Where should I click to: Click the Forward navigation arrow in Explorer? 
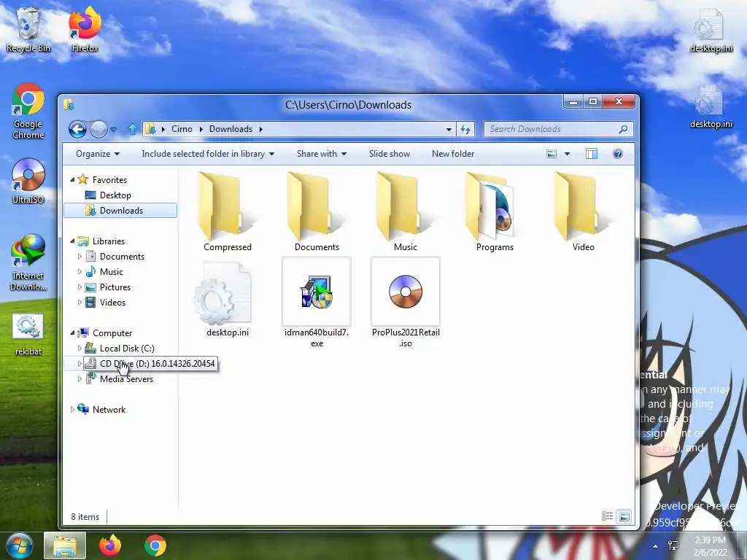pos(98,129)
